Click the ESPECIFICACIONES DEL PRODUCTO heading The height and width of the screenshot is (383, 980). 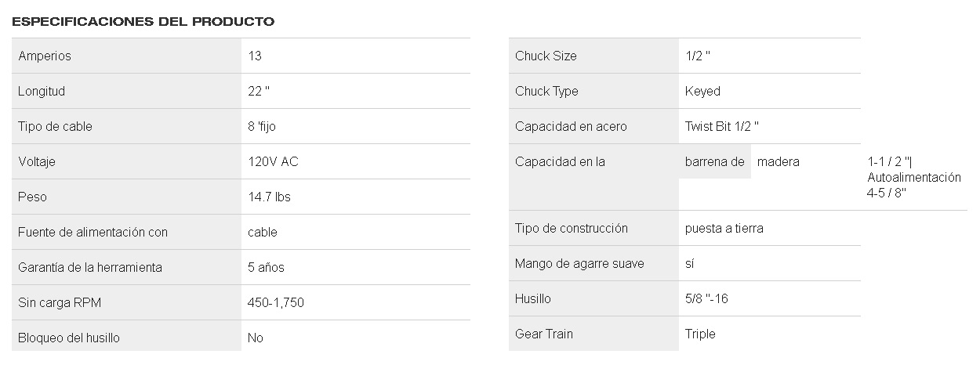point(143,21)
